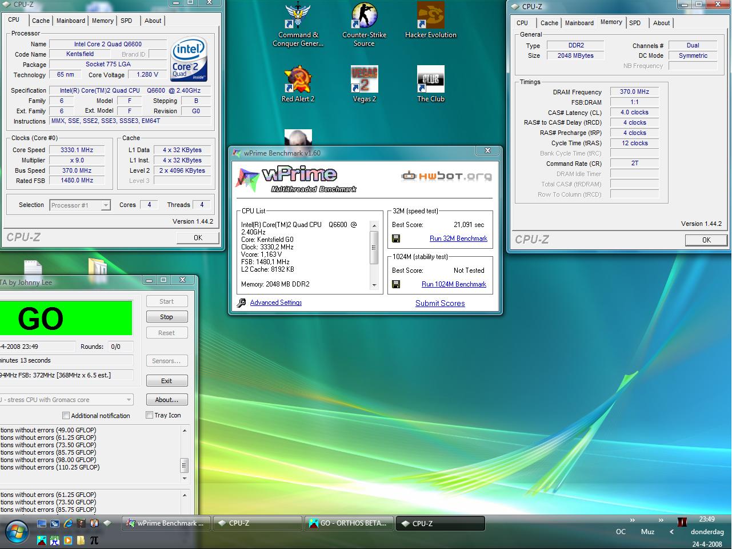The image size is (756, 549).
Task: Open media player quick launch icon
Action: (x=68, y=540)
